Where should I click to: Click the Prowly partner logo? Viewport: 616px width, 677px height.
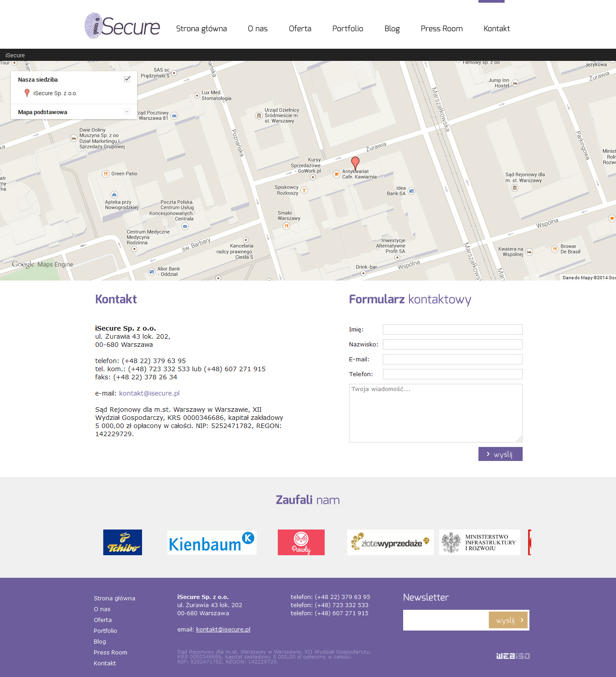[x=301, y=542]
